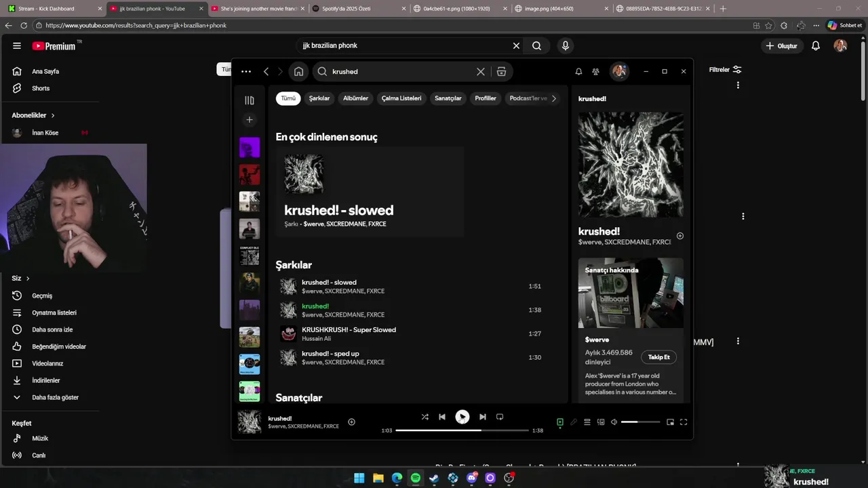
Task: Skip to next track
Action: click(482, 417)
